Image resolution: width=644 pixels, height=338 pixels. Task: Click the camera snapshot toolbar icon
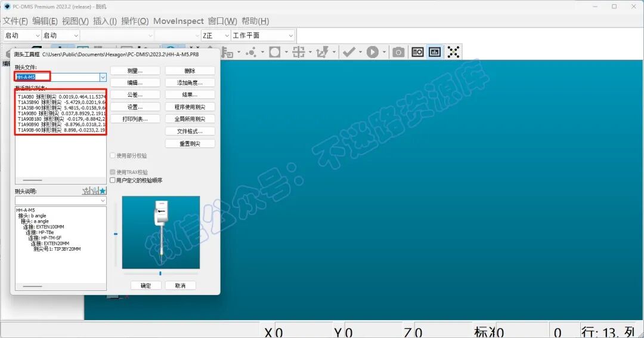[398, 52]
